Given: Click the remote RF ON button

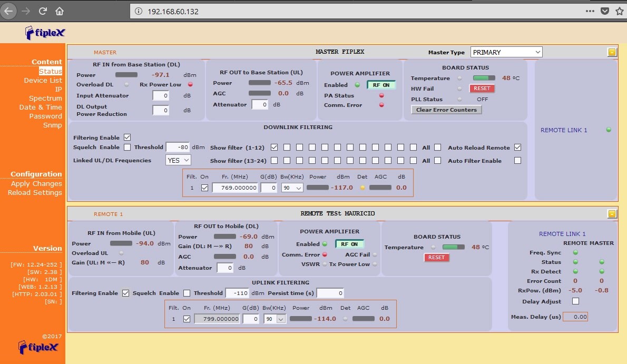Looking at the screenshot, I should [x=349, y=244].
